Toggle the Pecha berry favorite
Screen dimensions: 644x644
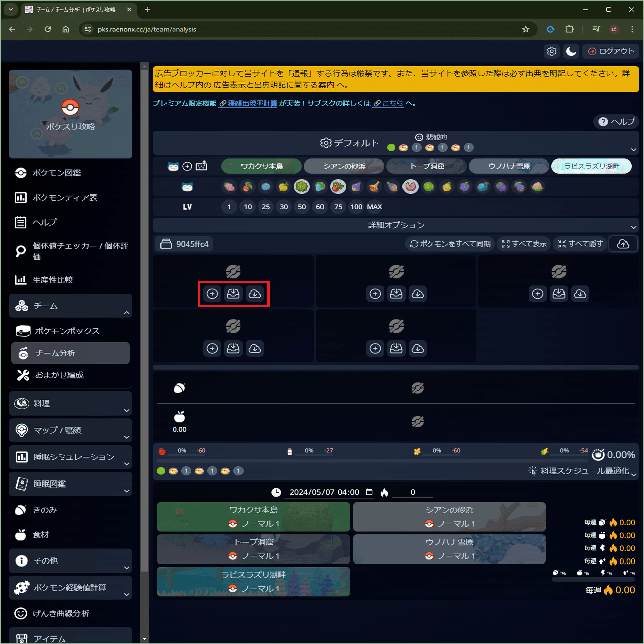[x=537, y=187]
